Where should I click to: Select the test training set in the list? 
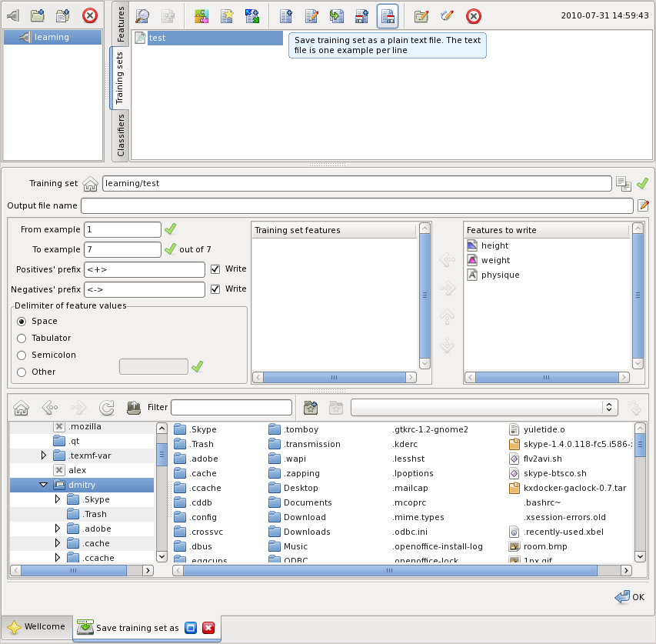click(x=208, y=38)
